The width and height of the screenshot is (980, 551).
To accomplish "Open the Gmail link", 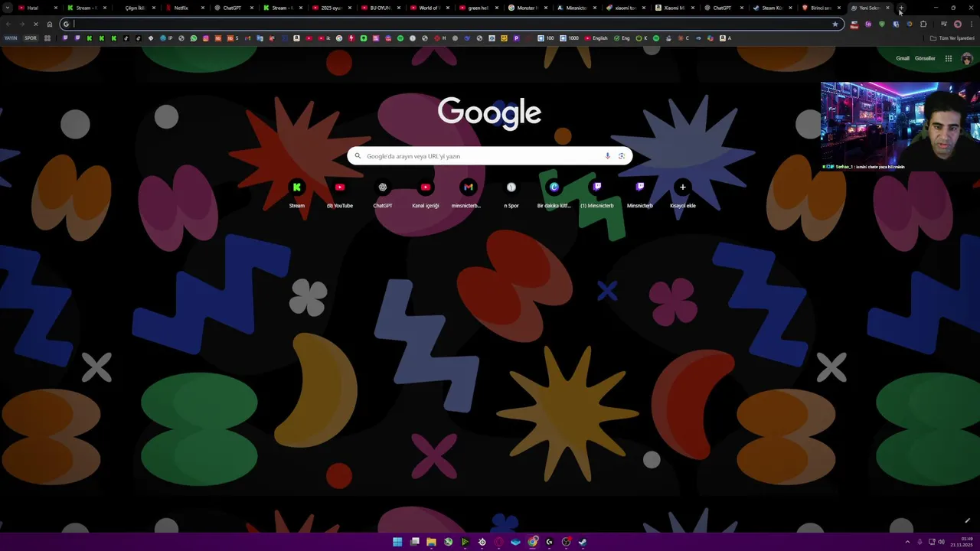I will [903, 58].
